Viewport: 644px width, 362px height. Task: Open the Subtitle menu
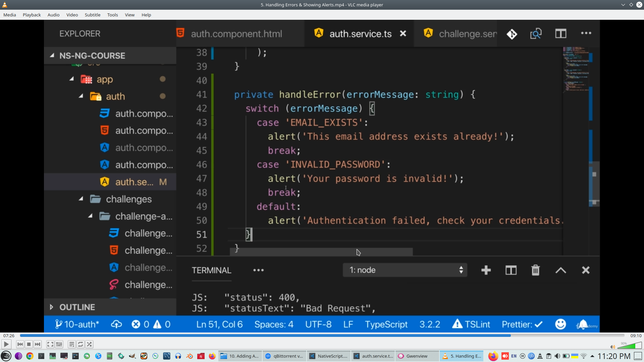point(92,15)
